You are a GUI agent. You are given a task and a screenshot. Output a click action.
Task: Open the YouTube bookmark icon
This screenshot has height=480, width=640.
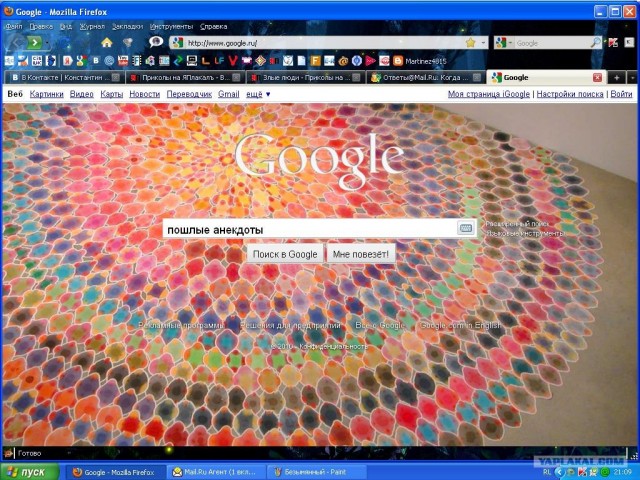[x=123, y=61]
